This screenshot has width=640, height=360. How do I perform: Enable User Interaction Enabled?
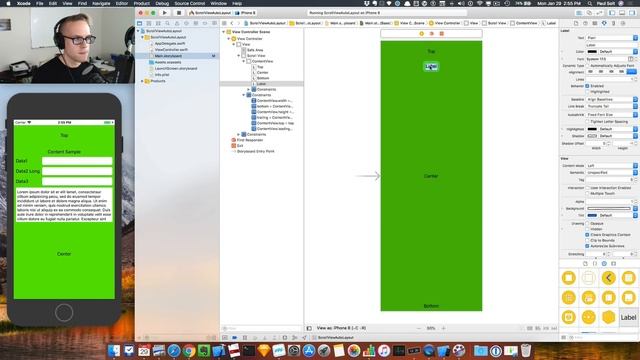pyautogui.click(x=588, y=188)
